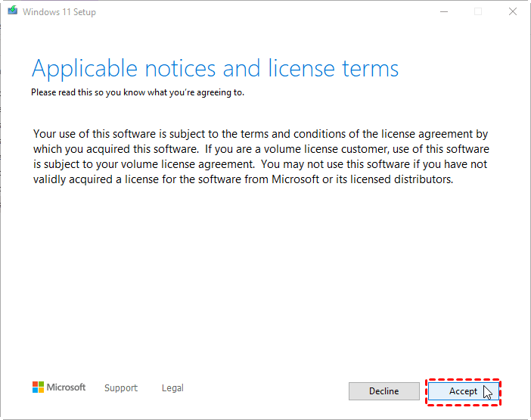Image resolution: width=531 pixels, height=420 pixels.
Task: Click the paragraph line beginning "validly acquired"
Action: pos(242,179)
